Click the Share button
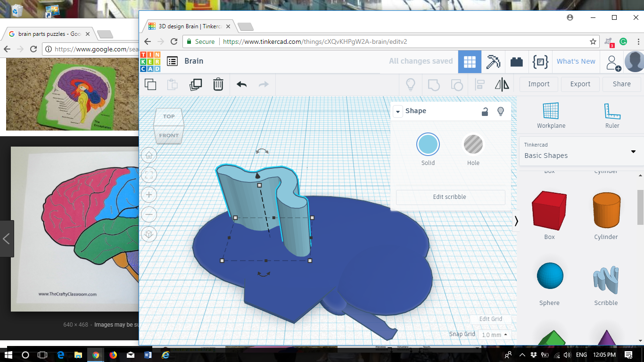The height and width of the screenshot is (362, 644). (622, 84)
